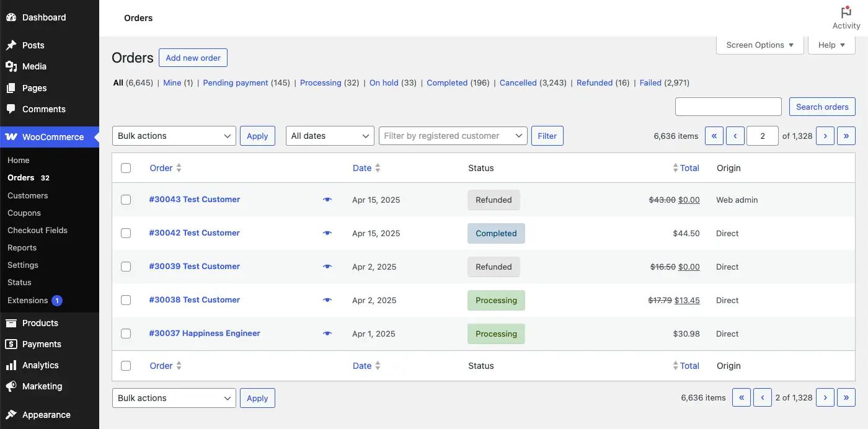Image resolution: width=868 pixels, height=429 pixels.
Task: Open Reports from the sidebar menu
Action: click(22, 247)
